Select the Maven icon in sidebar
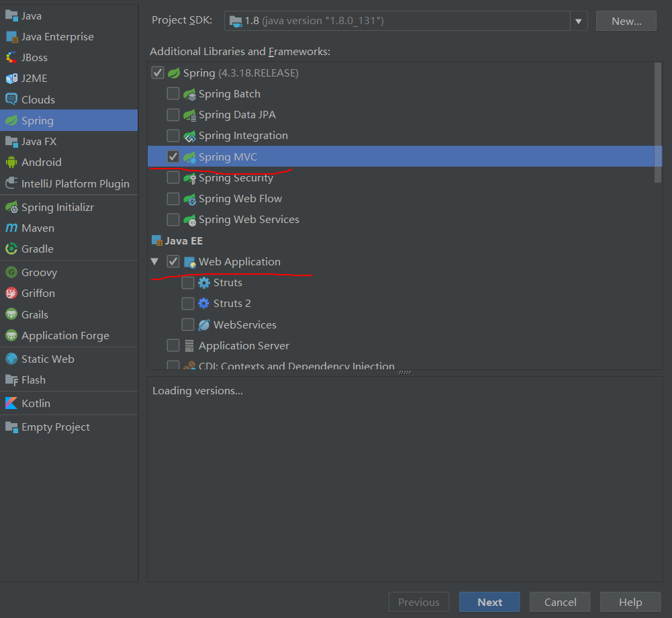Viewport: 672px width, 618px height. click(11, 228)
